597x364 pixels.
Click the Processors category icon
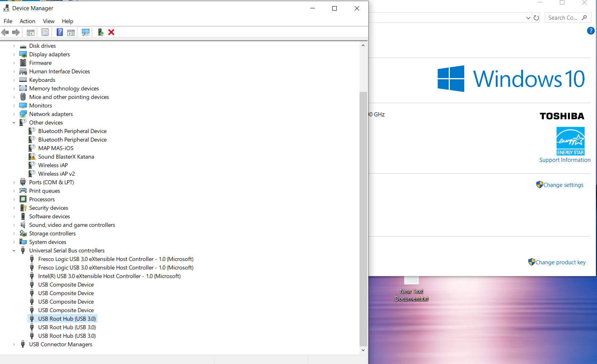pos(23,199)
